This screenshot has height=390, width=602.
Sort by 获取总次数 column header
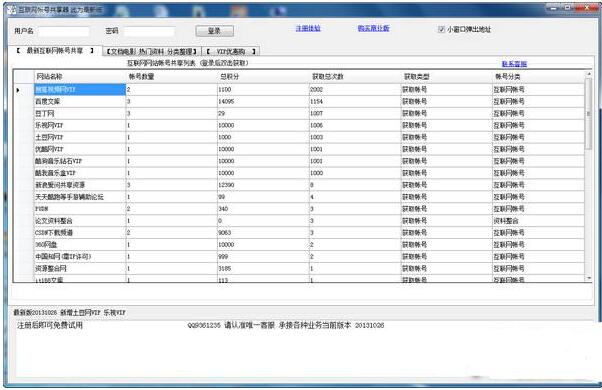click(355, 77)
